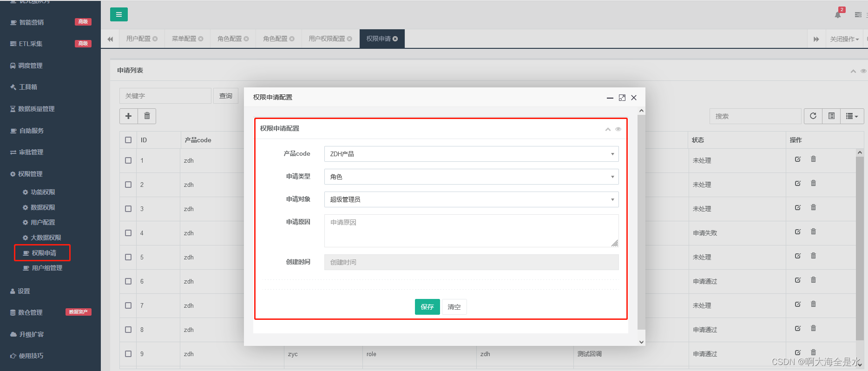Open 用户组管理 in the sidebar
868x371 pixels.
(x=47, y=268)
